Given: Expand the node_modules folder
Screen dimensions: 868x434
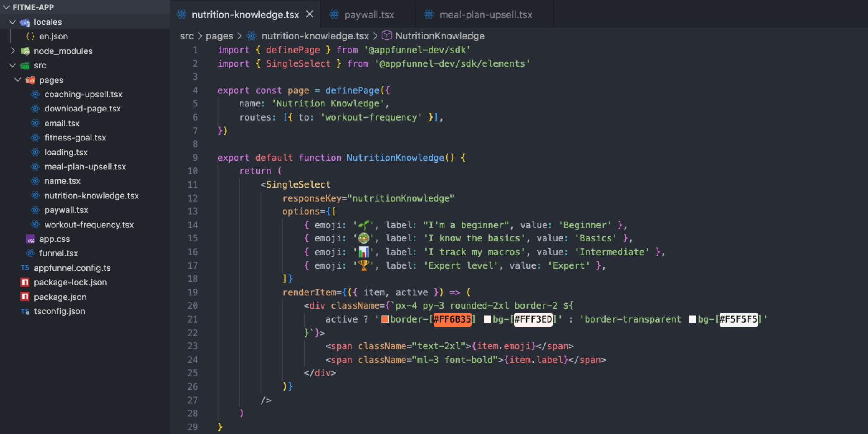Looking at the screenshot, I should click(12, 51).
